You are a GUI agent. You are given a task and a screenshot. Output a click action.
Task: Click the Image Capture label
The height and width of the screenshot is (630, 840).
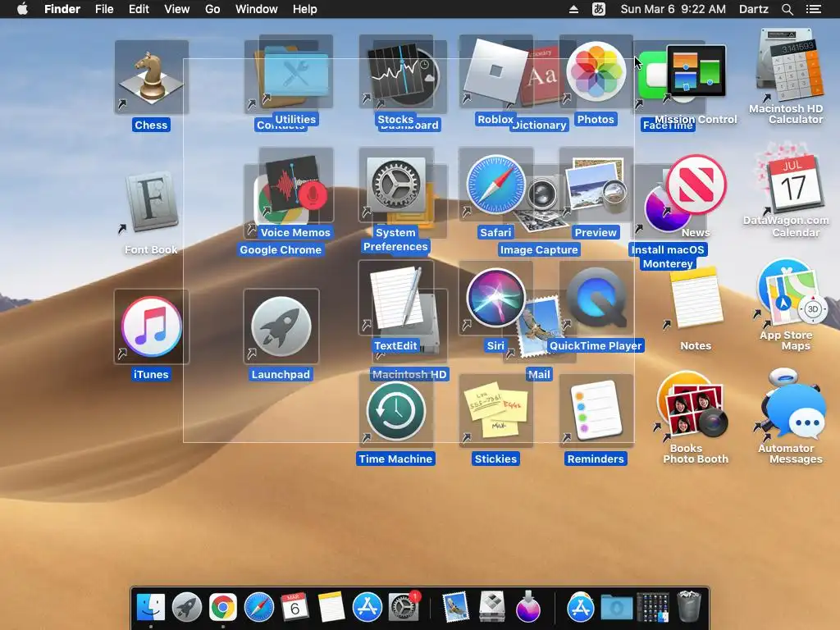pos(539,249)
